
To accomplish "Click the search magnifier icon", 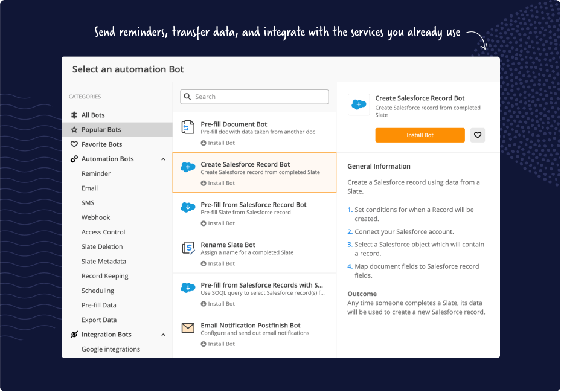I will coord(187,97).
